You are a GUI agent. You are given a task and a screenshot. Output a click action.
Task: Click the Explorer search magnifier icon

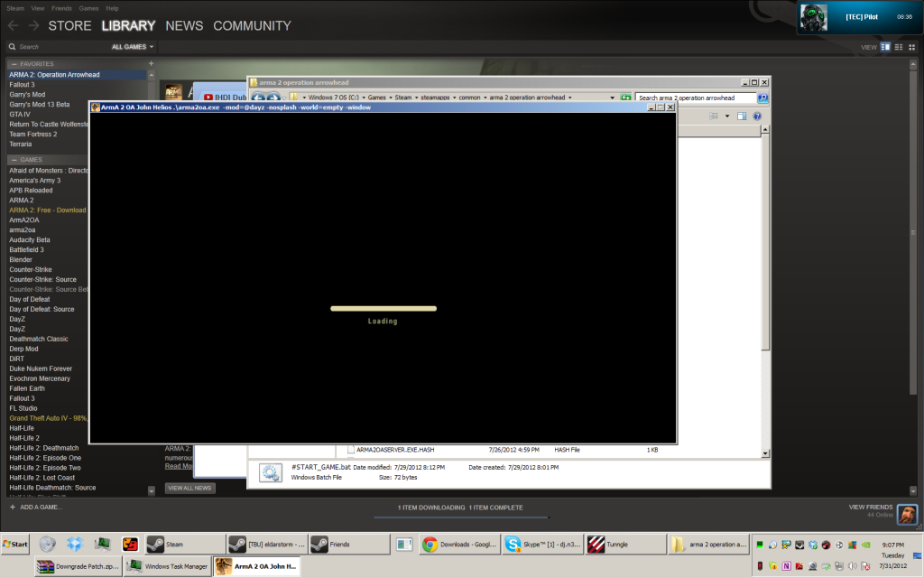[x=762, y=98]
